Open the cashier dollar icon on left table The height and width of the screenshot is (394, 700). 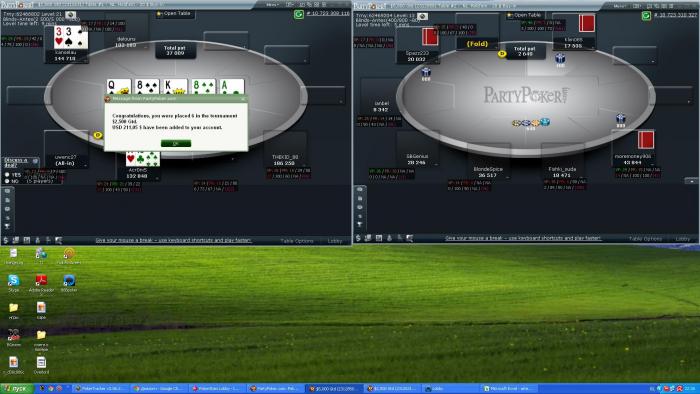(6, 240)
